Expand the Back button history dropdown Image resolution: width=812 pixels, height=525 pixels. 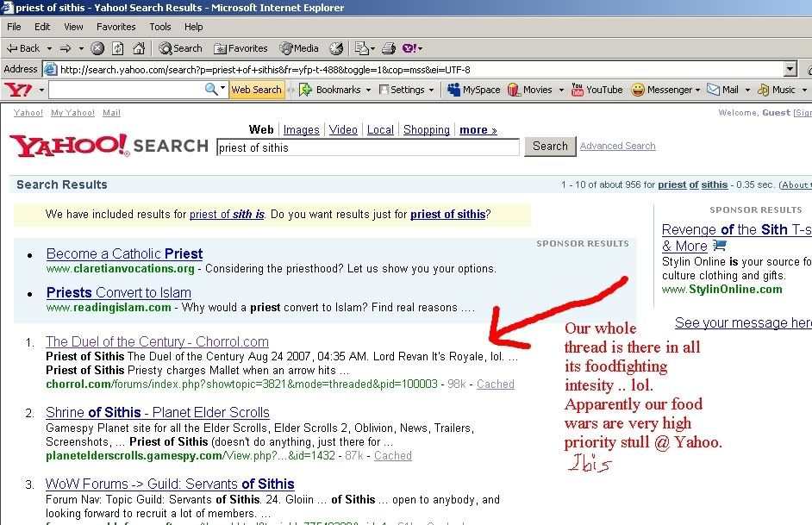[50, 48]
